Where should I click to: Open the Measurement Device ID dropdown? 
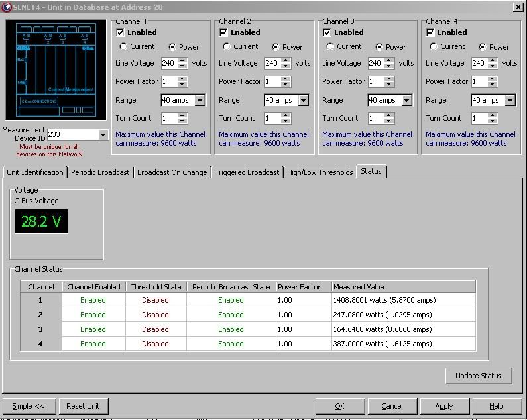103,134
